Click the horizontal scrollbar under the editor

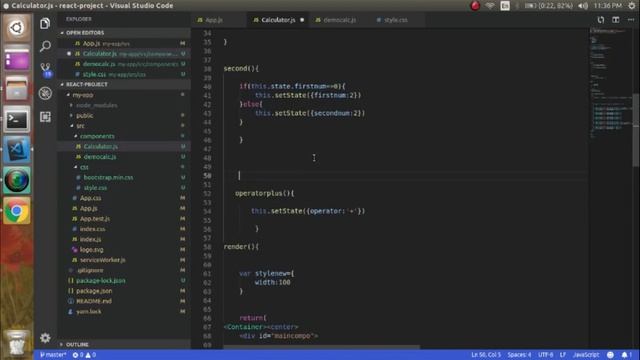tap(322, 347)
